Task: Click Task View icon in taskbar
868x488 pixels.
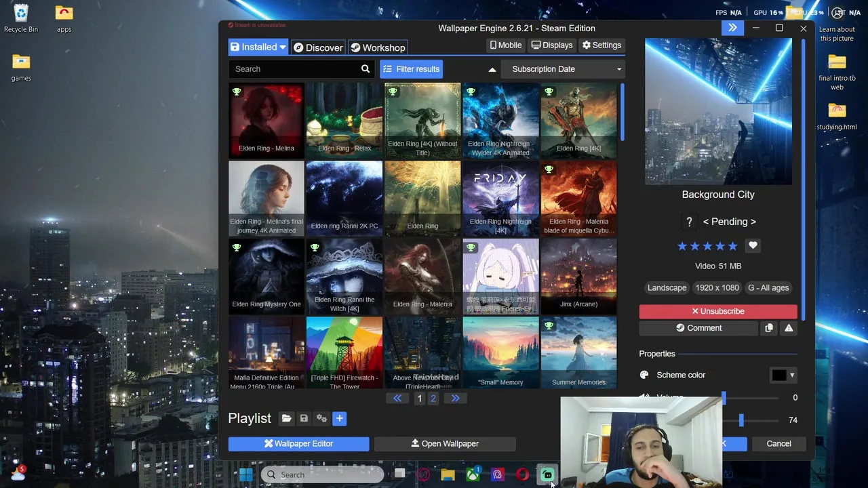Action: point(399,474)
